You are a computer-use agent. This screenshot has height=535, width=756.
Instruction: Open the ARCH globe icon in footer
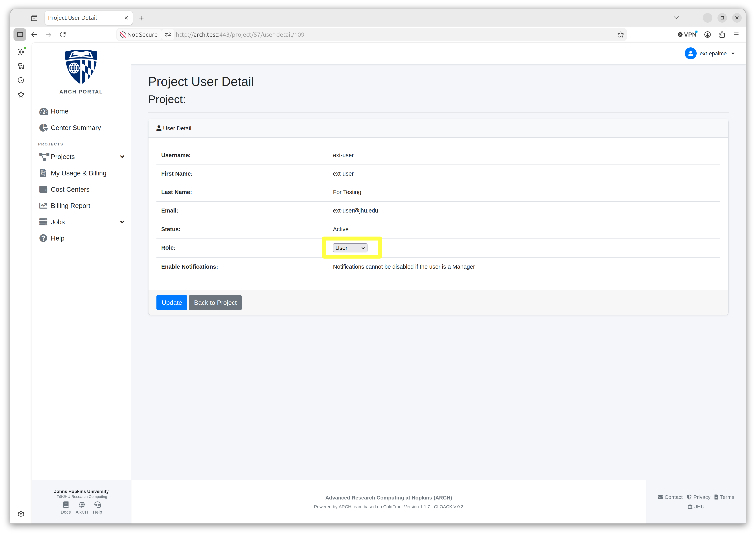[82, 505]
